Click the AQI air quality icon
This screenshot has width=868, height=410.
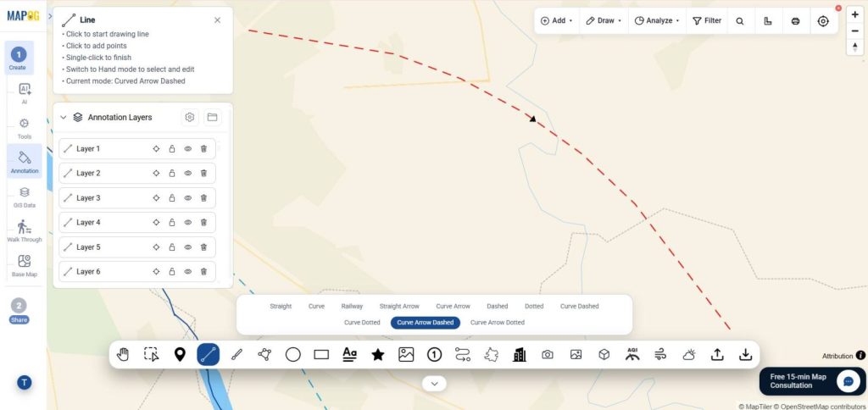632,354
